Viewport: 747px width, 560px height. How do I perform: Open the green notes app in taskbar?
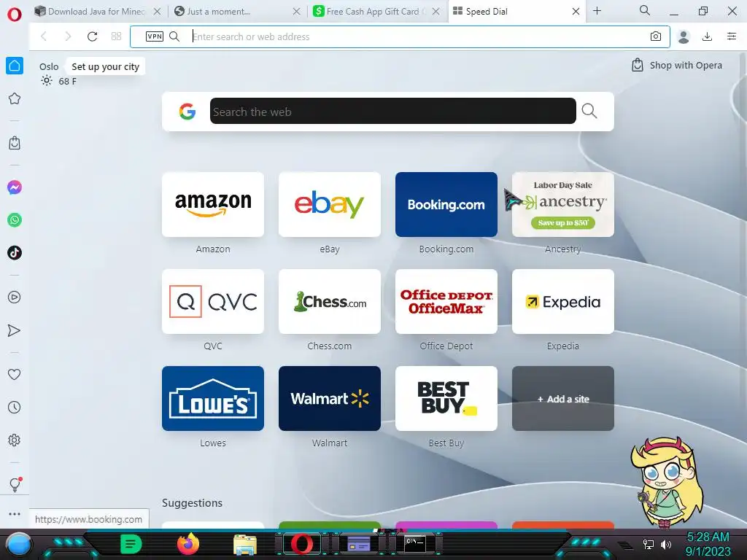click(131, 544)
